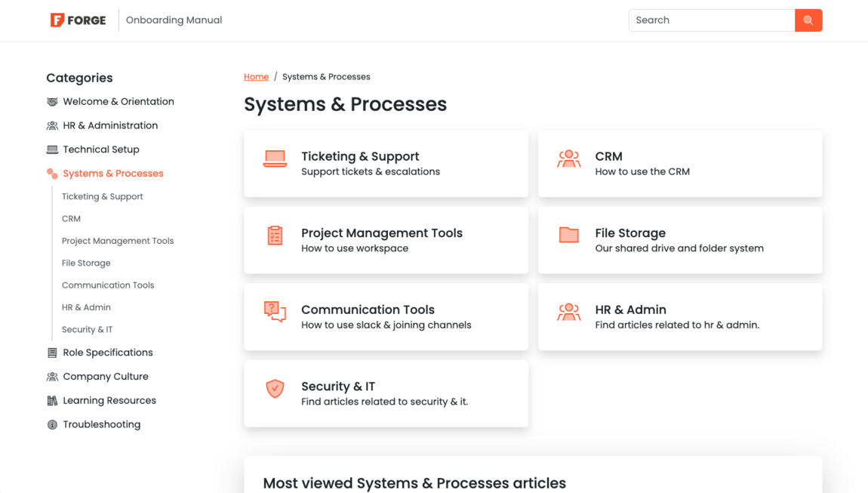Screen dimensions: 868x493
Task: Click the laptop icon on Ticketing & Support card
Action: (275, 158)
